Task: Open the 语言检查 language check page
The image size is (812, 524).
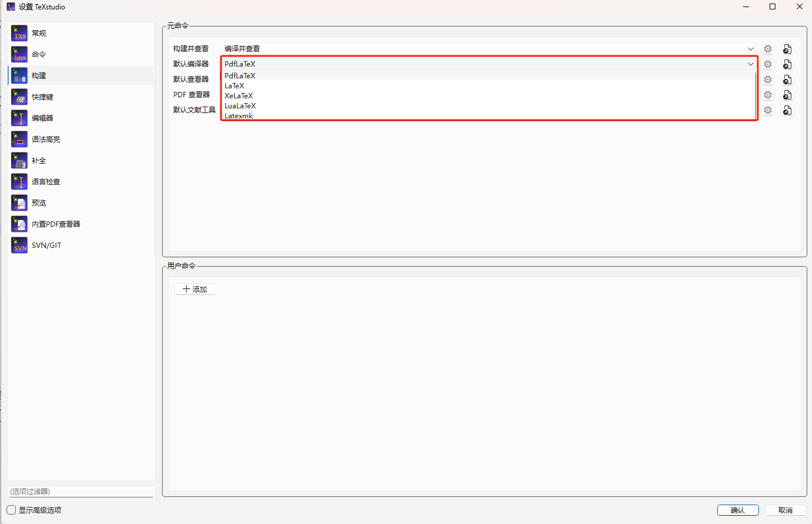Action: pyautogui.click(x=81, y=181)
